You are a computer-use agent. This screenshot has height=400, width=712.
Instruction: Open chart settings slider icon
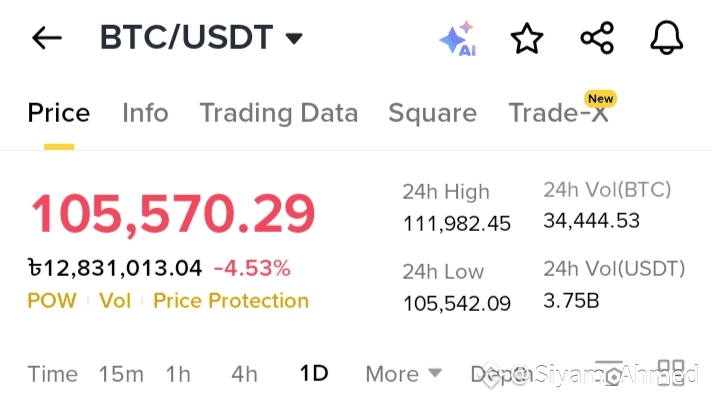[x=609, y=373]
